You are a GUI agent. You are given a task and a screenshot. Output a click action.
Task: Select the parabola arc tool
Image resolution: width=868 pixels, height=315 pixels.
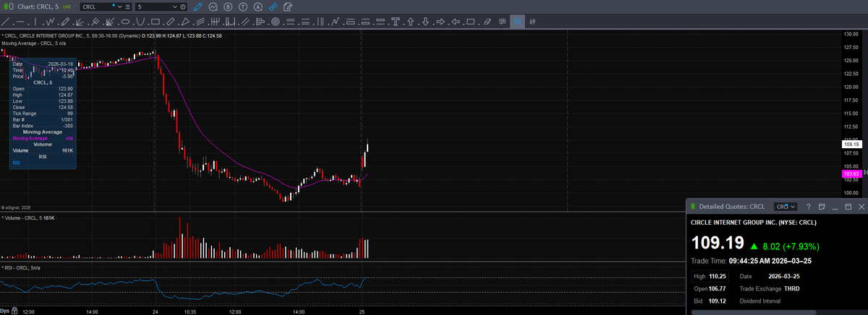(140, 22)
